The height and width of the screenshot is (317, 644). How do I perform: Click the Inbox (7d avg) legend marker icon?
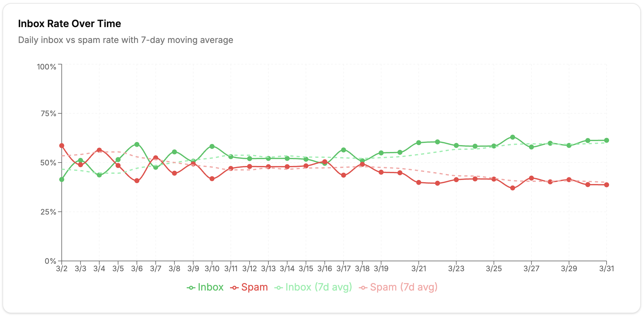(278, 288)
